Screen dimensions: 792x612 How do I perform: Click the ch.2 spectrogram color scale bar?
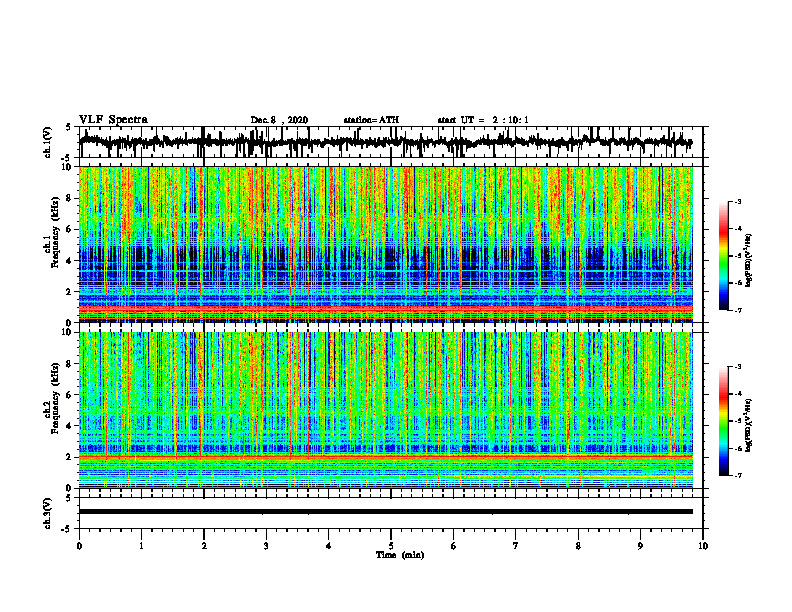(x=724, y=421)
